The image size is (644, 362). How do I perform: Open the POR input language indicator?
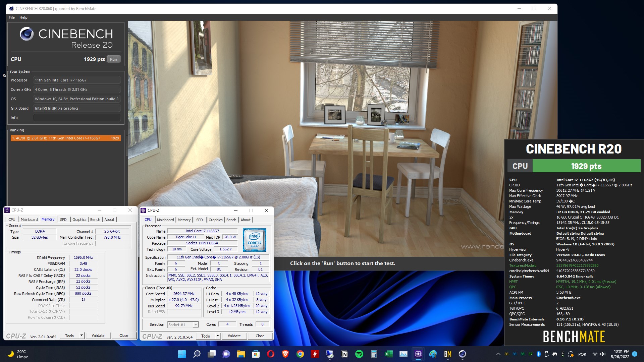(582, 354)
